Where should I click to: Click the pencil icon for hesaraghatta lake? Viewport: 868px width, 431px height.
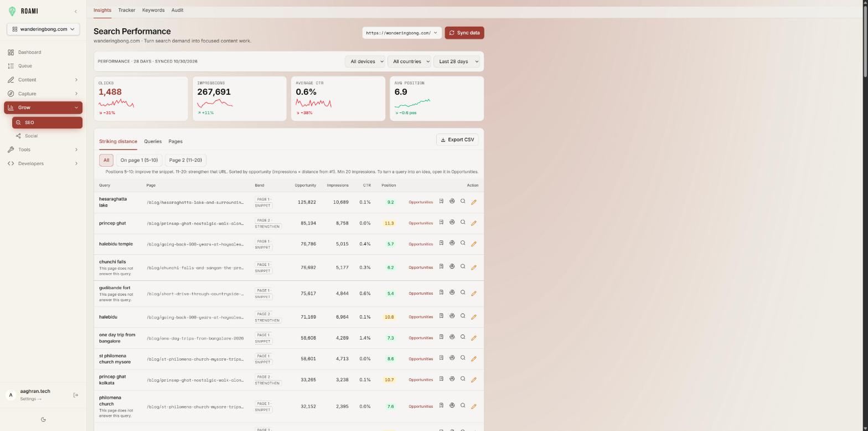coord(474,202)
